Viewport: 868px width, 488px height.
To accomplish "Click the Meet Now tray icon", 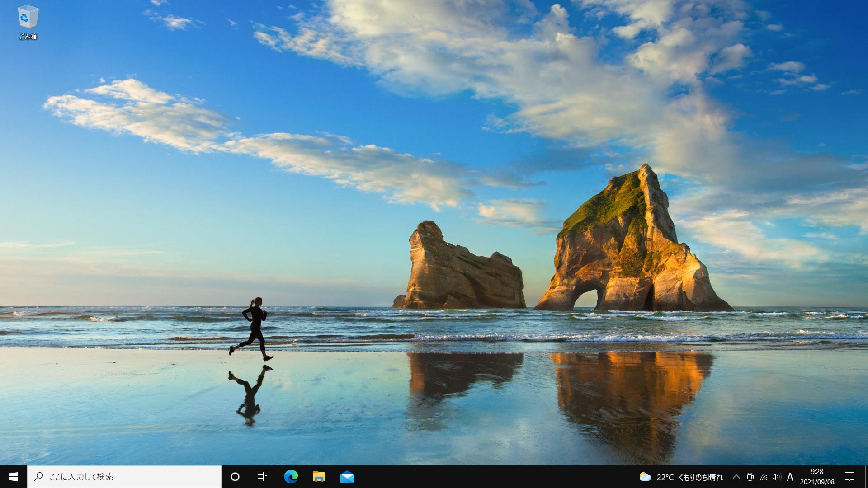I will [x=750, y=477].
